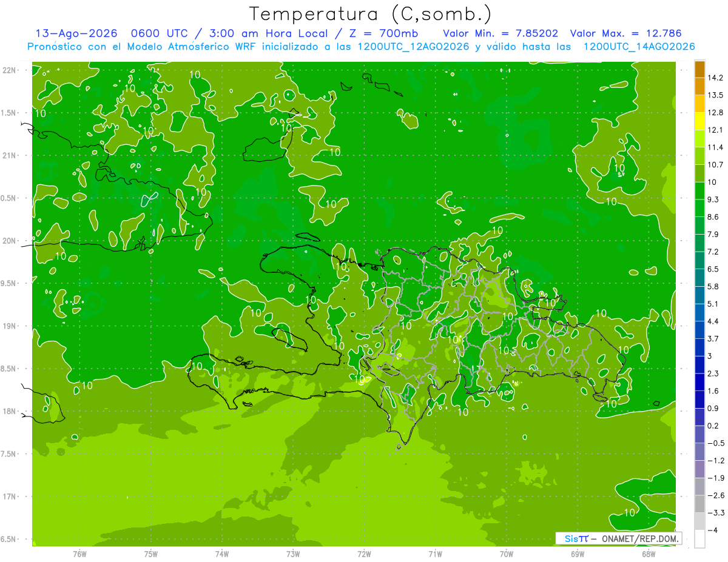Click the 69W longitude axis label
The height and width of the screenshot is (562, 728).
pyautogui.click(x=578, y=554)
